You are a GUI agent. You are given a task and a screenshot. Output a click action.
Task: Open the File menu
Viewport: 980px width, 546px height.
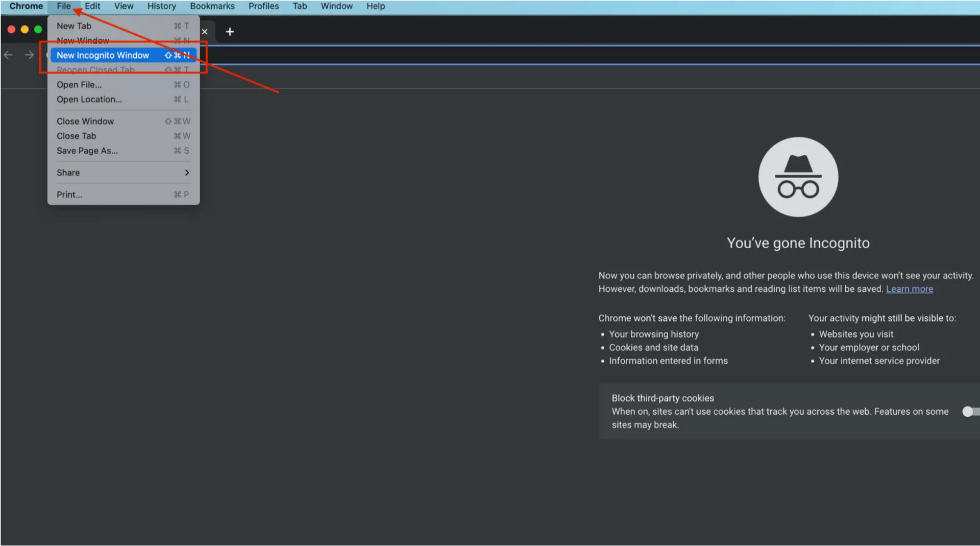coord(64,6)
